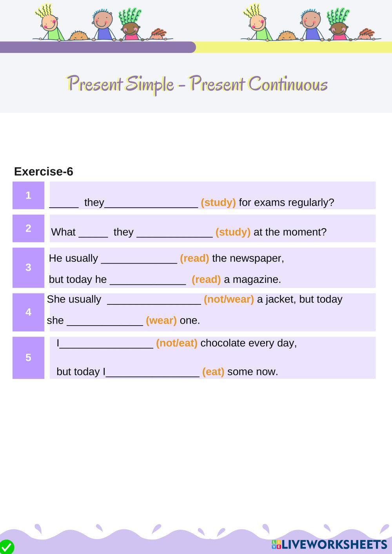
Task: Select the blank before "(not/wear) a jacket"
Action: point(154,299)
